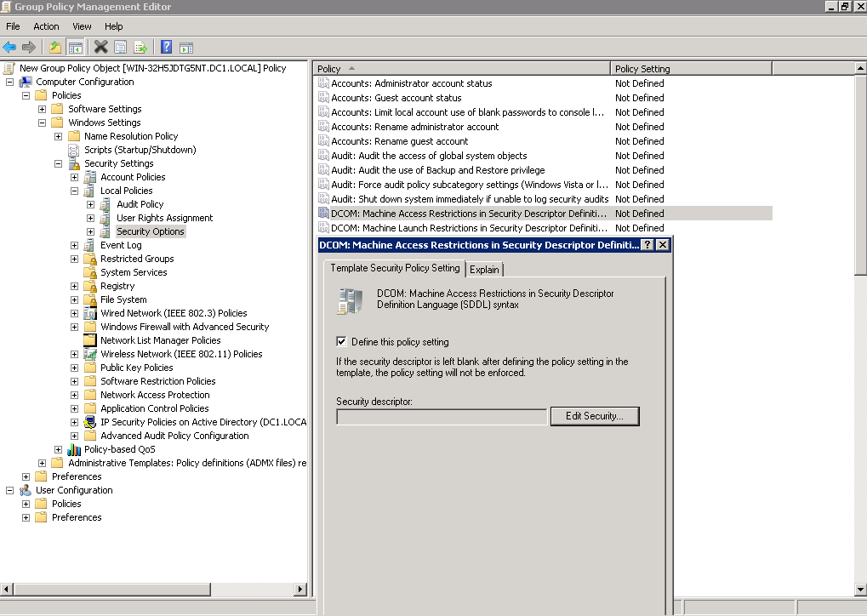This screenshot has height=616, width=867.
Task: Click the Delete X toolbar icon
Action: 100,48
